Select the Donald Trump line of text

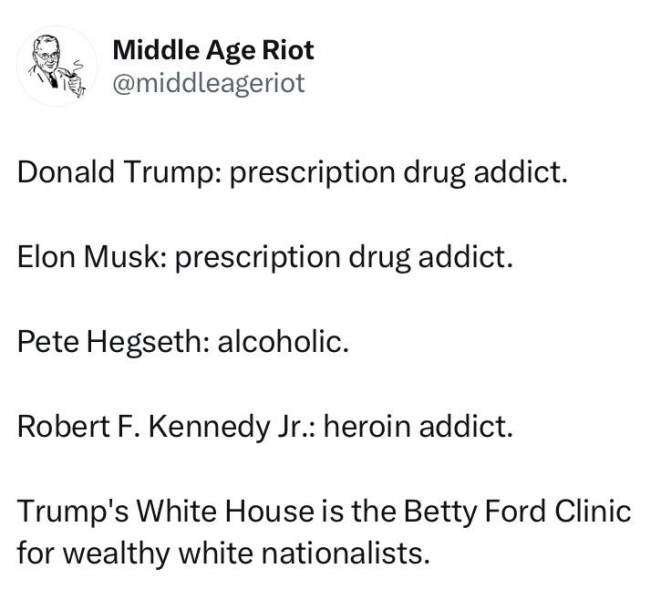click(293, 172)
